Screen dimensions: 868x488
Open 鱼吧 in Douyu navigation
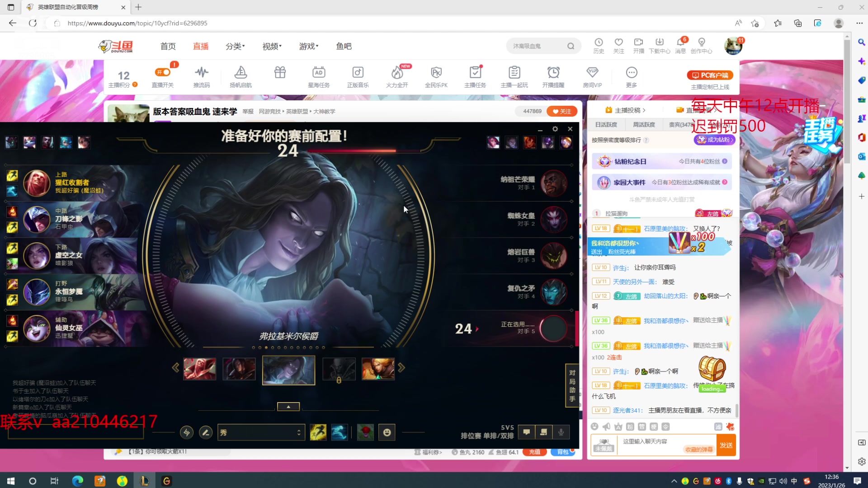click(344, 46)
